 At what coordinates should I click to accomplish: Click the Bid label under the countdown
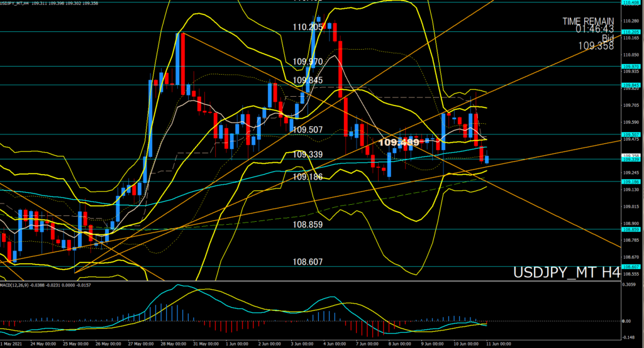click(x=608, y=38)
